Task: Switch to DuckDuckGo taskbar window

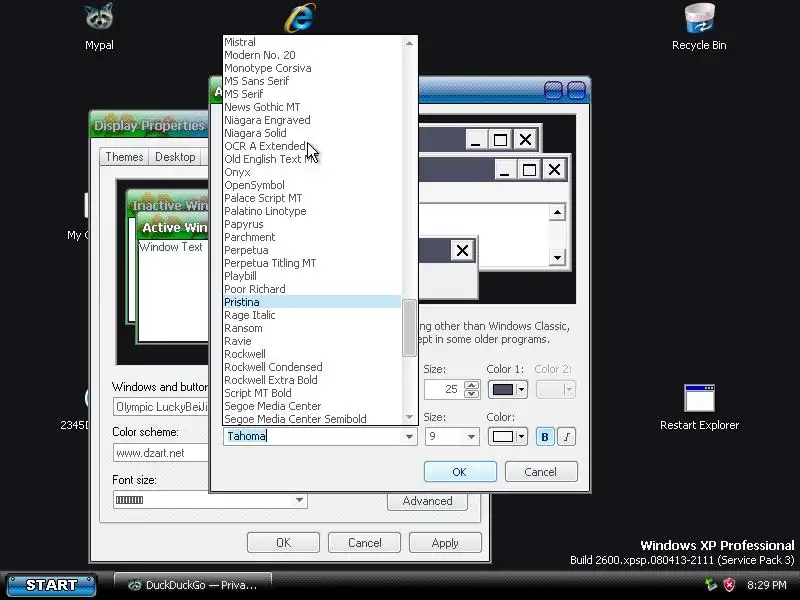Action: click(193, 585)
